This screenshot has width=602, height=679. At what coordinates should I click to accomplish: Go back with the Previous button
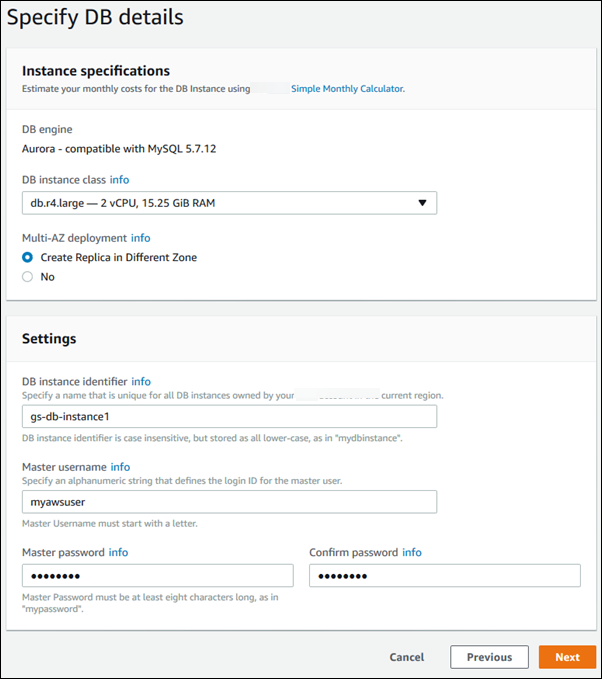pyautogui.click(x=489, y=657)
